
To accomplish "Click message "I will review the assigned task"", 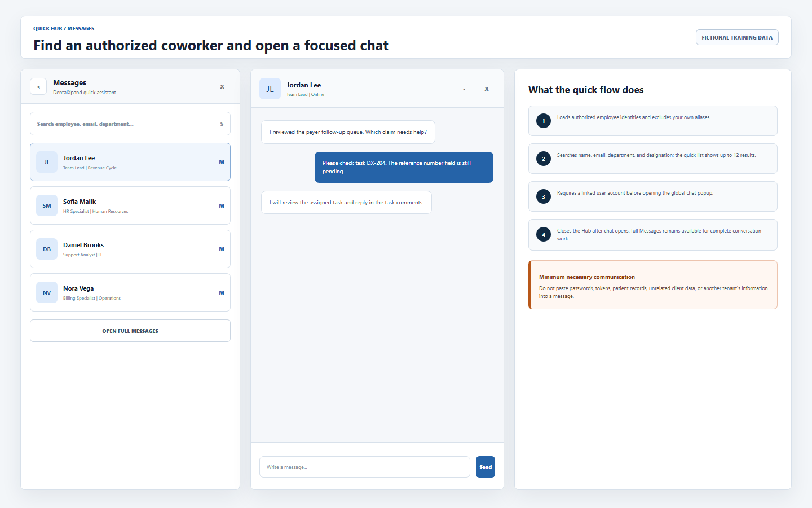I will tap(346, 203).
